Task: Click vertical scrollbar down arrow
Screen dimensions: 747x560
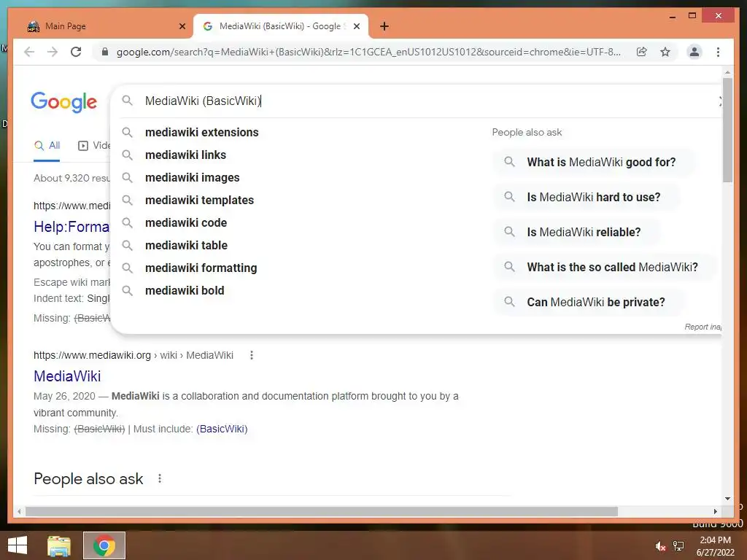Action: tap(727, 499)
